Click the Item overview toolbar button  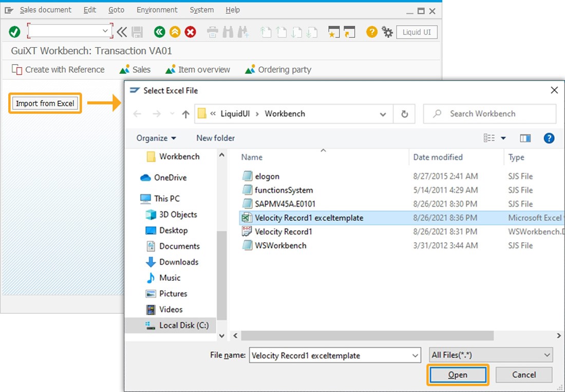pos(197,69)
